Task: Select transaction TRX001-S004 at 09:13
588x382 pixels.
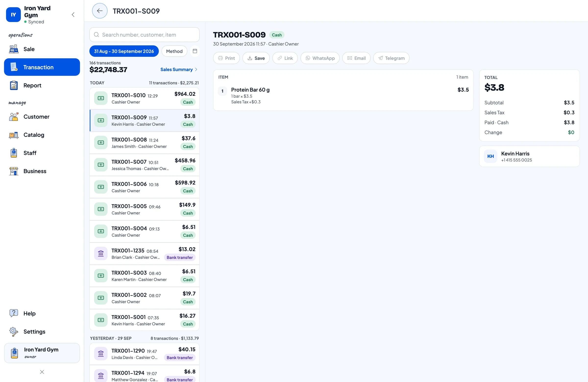Action: [x=144, y=232]
